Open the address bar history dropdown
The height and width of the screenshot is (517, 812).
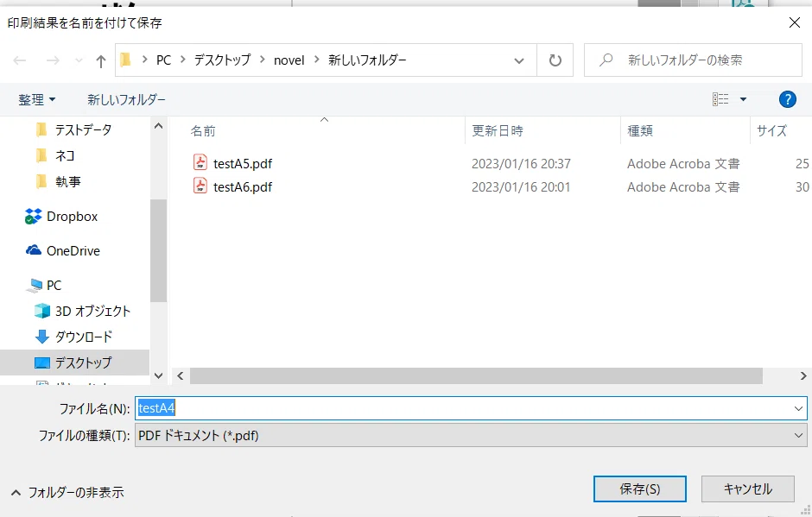point(518,60)
